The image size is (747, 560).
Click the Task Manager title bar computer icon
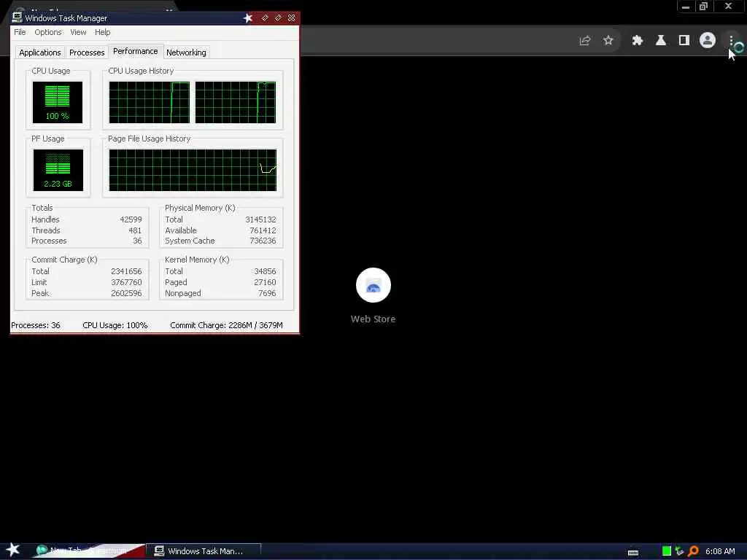tap(18, 17)
